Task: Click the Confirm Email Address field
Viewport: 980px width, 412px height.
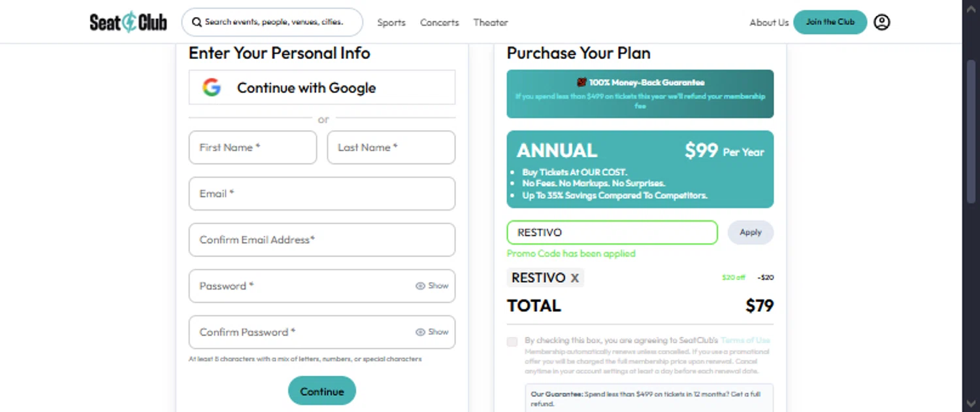Action: click(321, 240)
